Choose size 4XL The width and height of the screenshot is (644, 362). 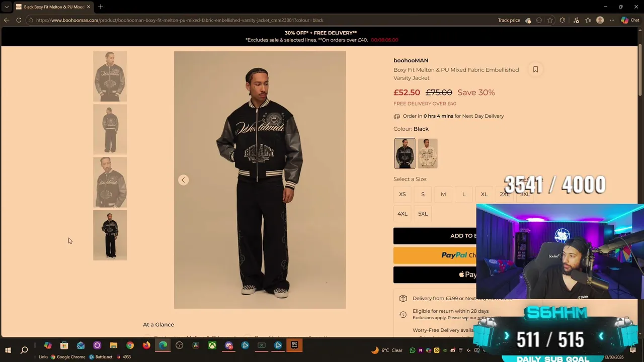pos(403,214)
